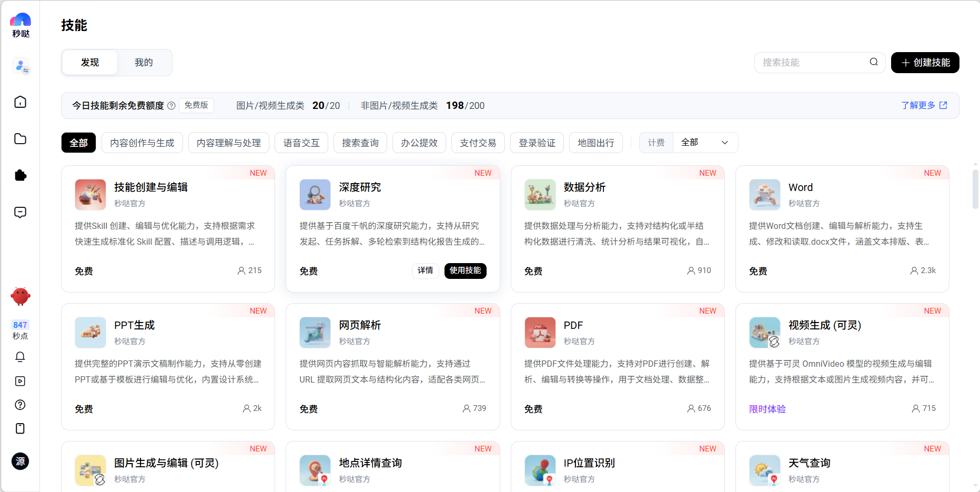The width and height of the screenshot is (980, 492).
Task: Select the skills puzzle icon in sidebar
Action: click(20, 175)
